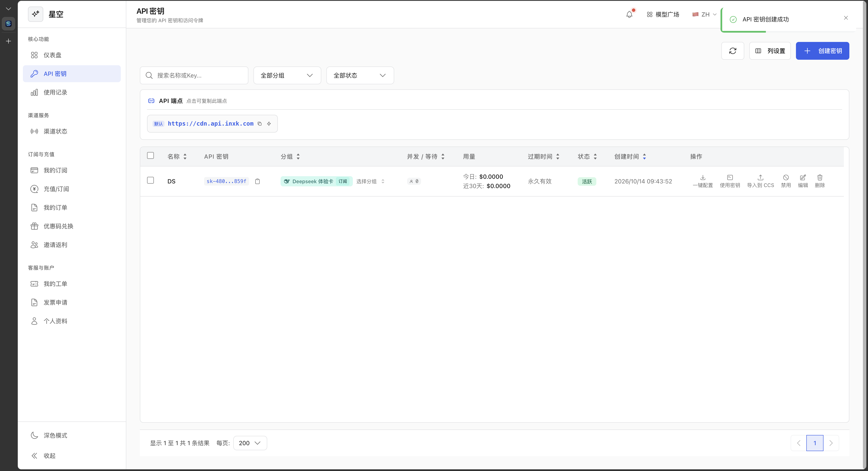Click the 星空 logo icon

click(x=35, y=14)
